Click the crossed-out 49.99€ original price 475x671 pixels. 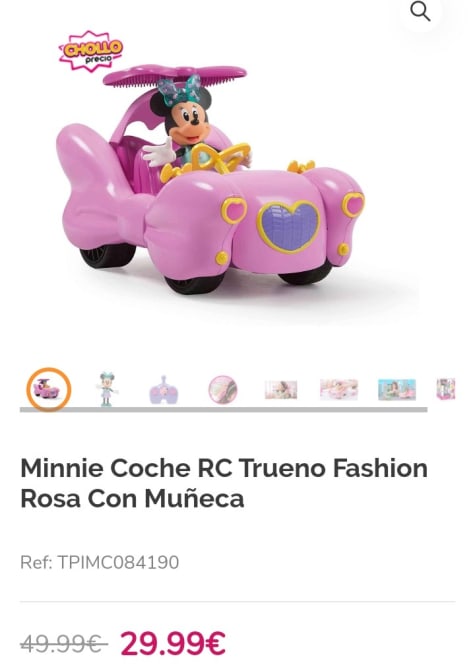click(64, 644)
